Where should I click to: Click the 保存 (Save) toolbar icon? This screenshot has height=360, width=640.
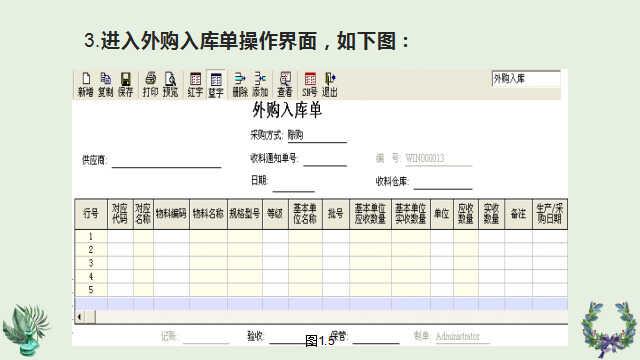tap(126, 85)
